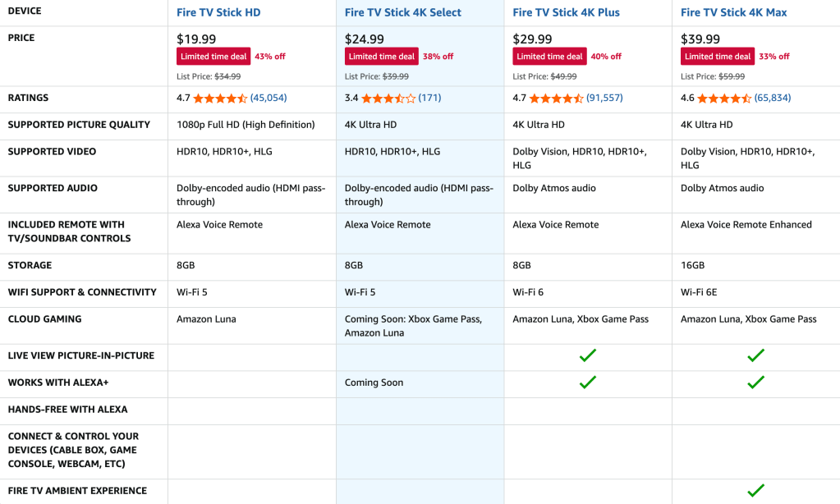The image size is (840, 504).
Task: Open the Fire TV Stick HD product link
Action: coord(217,11)
